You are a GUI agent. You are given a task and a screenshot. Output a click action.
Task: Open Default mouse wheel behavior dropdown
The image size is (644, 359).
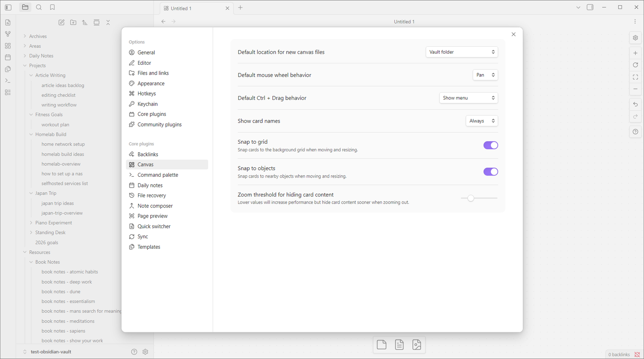[485, 75]
